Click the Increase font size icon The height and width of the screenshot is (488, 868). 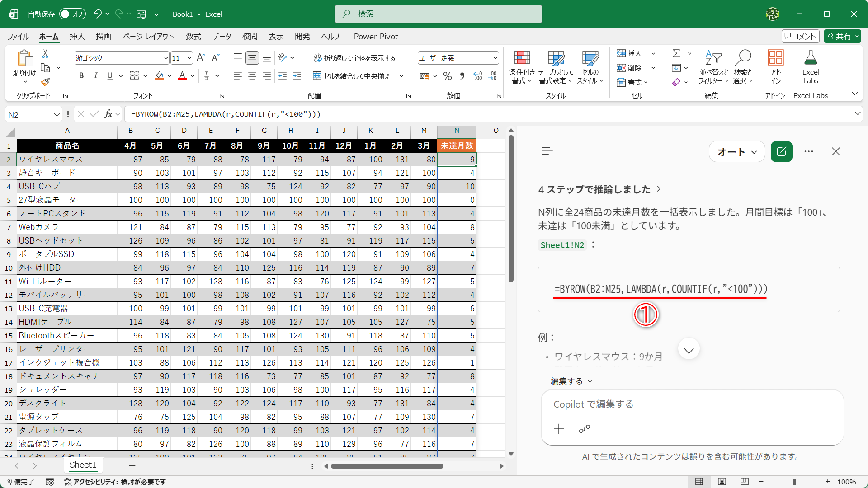coord(201,57)
